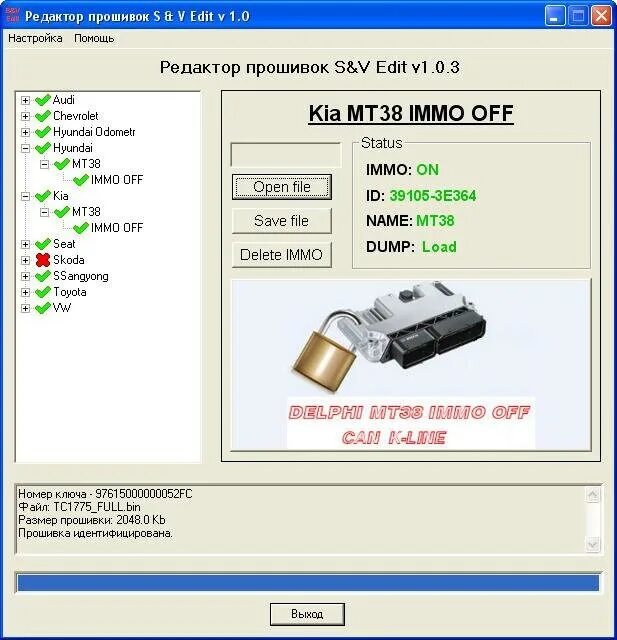Screen dimensions: 617x640
Task: Click the ECU padlock image
Action: pyautogui.click(x=411, y=365)
